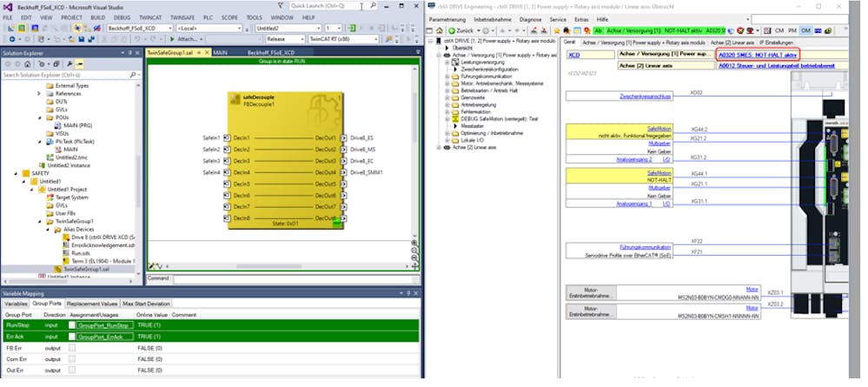The image size is (868, 387).
Task: Click the Collapse All icon in Solution Explorer
Action: (x=56, y=64)
